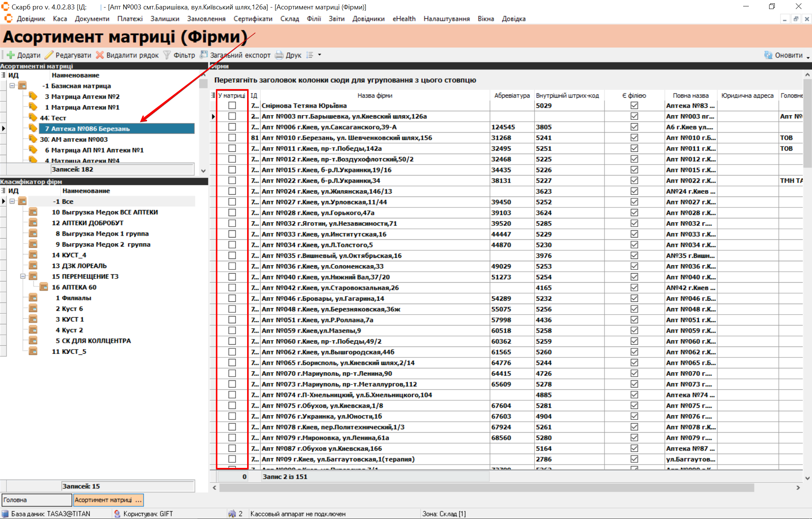Switch to the Головна tab
Screen dimensions: 812x519
[x=36, y=500]
